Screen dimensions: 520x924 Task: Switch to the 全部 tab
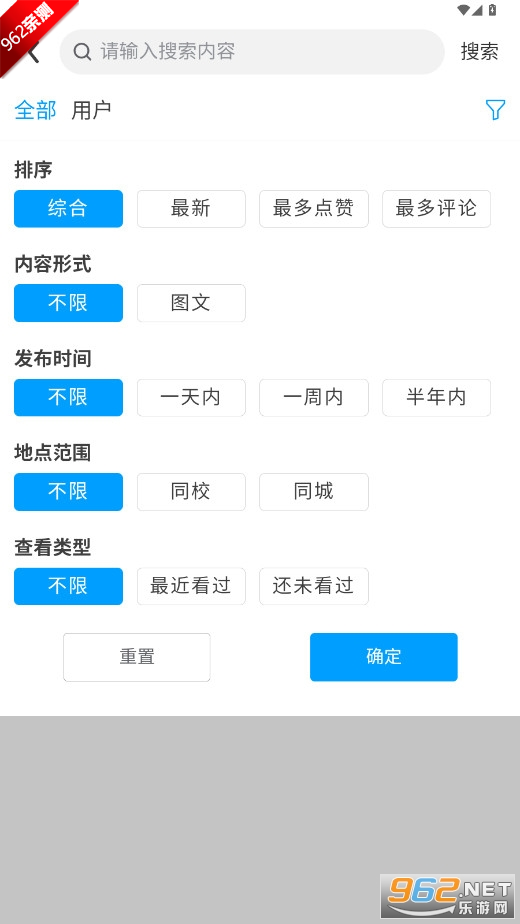(35, 110)
